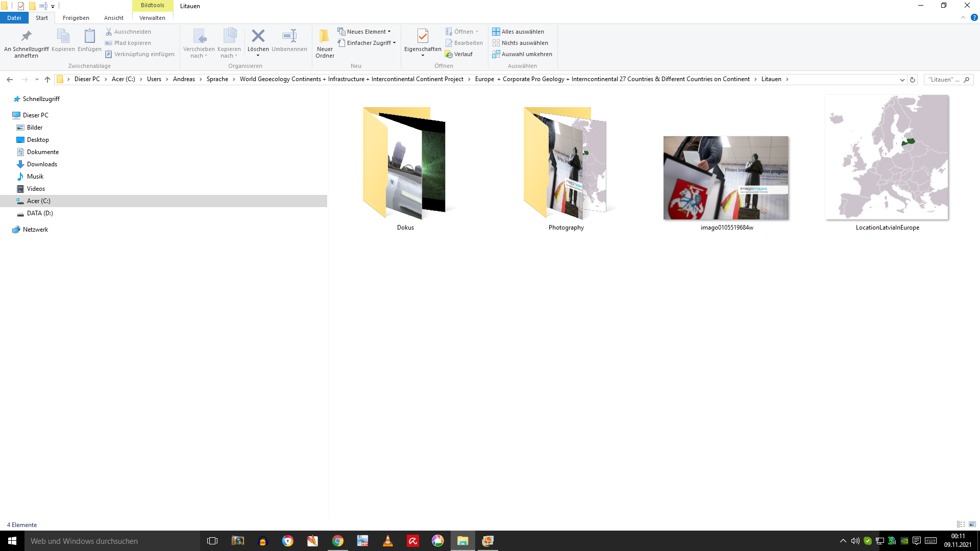Click the Litauen search field
The image size is (980, 551).
[x=948, y=80]
